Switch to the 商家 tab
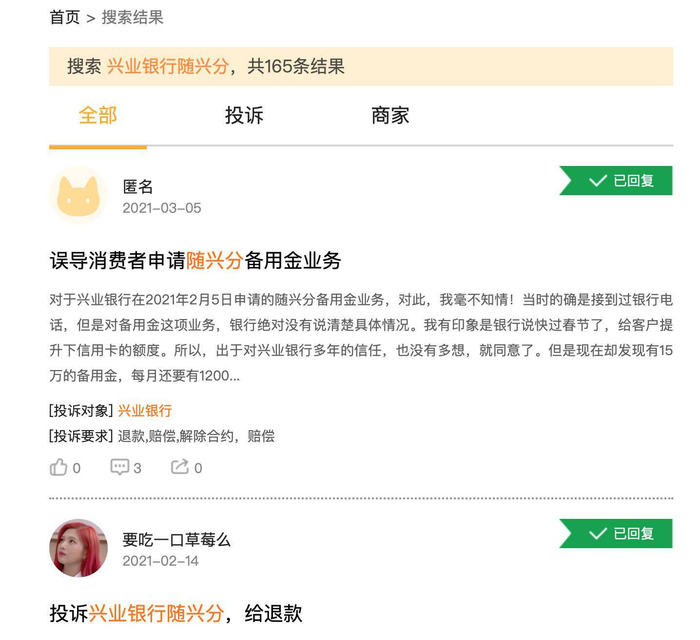The height and width of the screenshot is (640, 700). coord(390,116)
